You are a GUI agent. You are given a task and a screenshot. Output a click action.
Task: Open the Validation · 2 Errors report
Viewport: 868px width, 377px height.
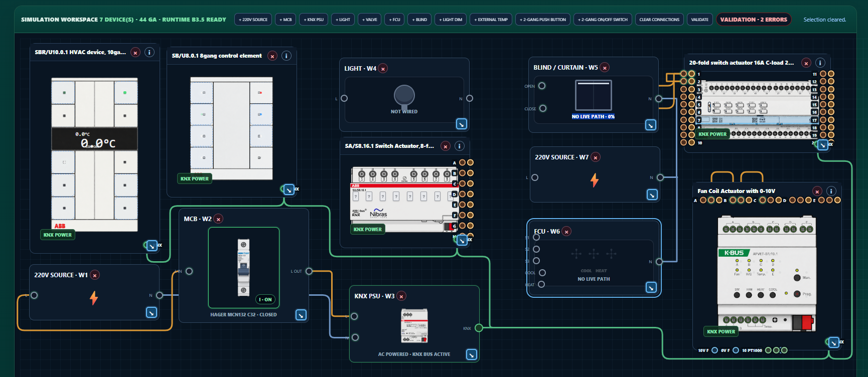point(754,20)
